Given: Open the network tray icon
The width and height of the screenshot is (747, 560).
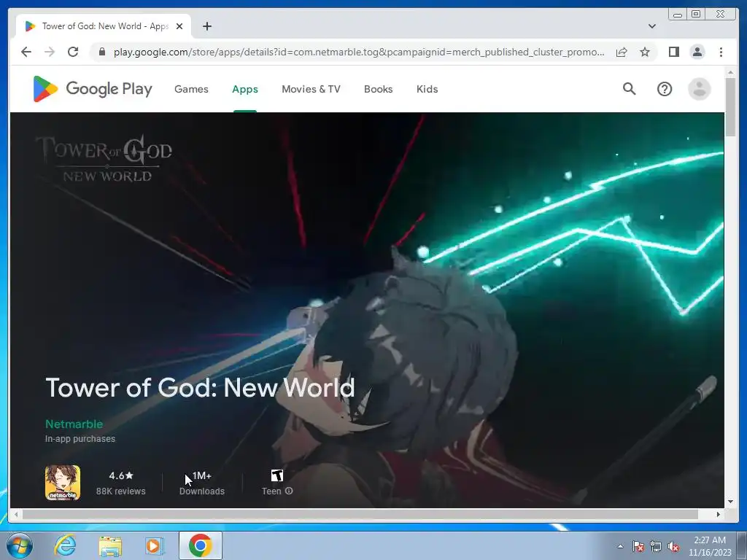Looking at the screenshot, I should pos(656,546).
